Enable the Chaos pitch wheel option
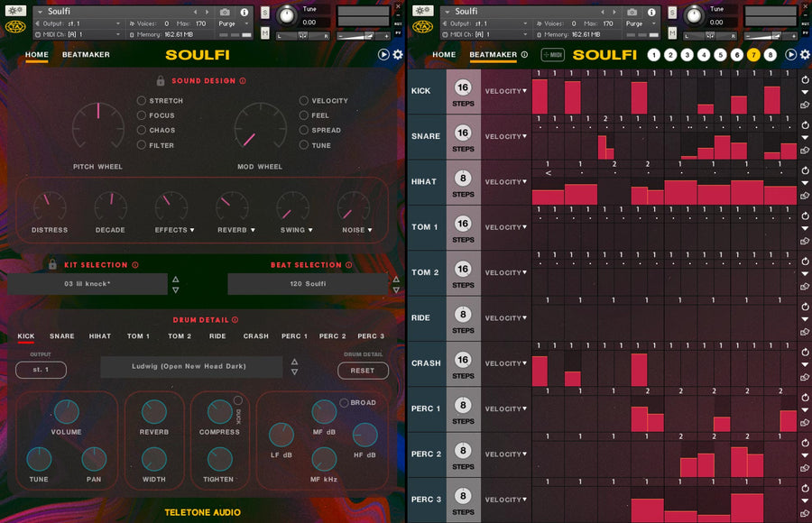 [x=142, y=130]
